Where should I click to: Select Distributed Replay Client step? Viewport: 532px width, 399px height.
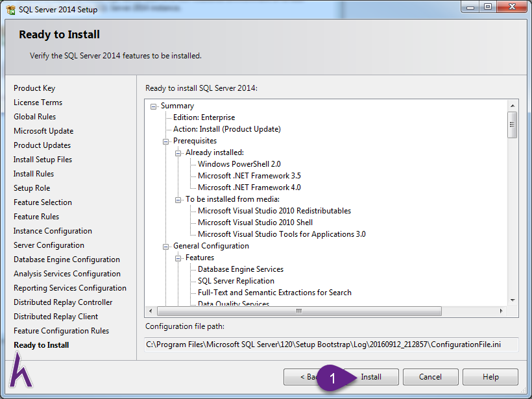pyautogui.click(x=56, y=316)
